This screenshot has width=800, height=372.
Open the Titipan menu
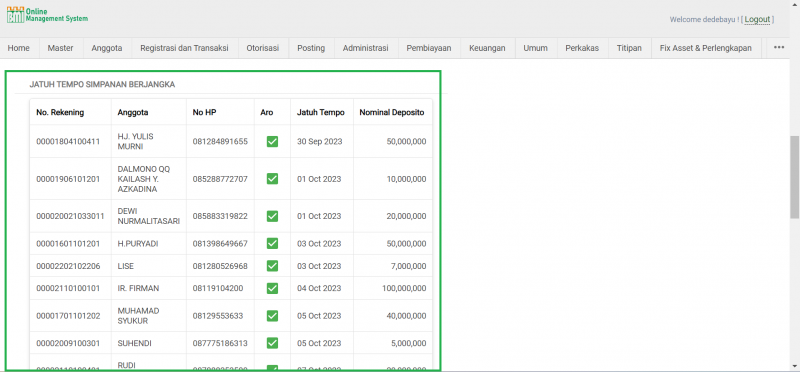coord(629,48)
